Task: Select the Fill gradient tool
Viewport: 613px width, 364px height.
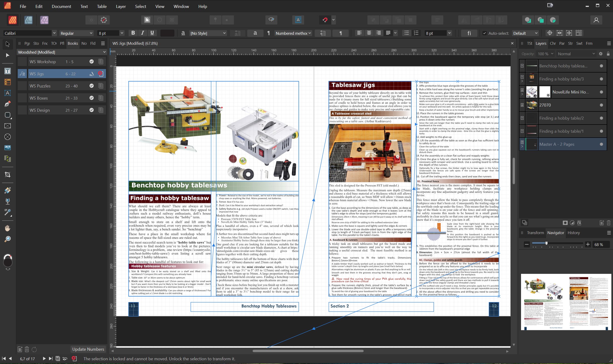Action: tap(8, 190)
